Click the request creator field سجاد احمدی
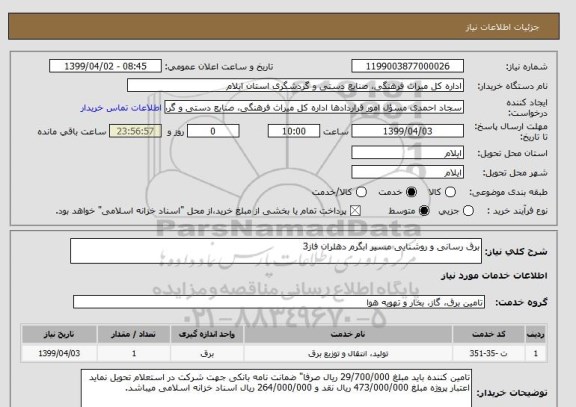 pyautogui.click(x=314, y=108)
